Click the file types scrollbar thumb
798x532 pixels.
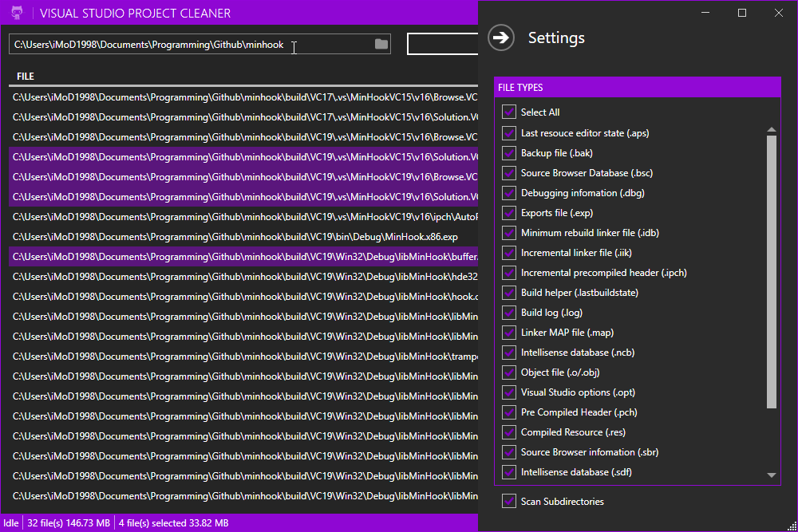tap(772, 272)
